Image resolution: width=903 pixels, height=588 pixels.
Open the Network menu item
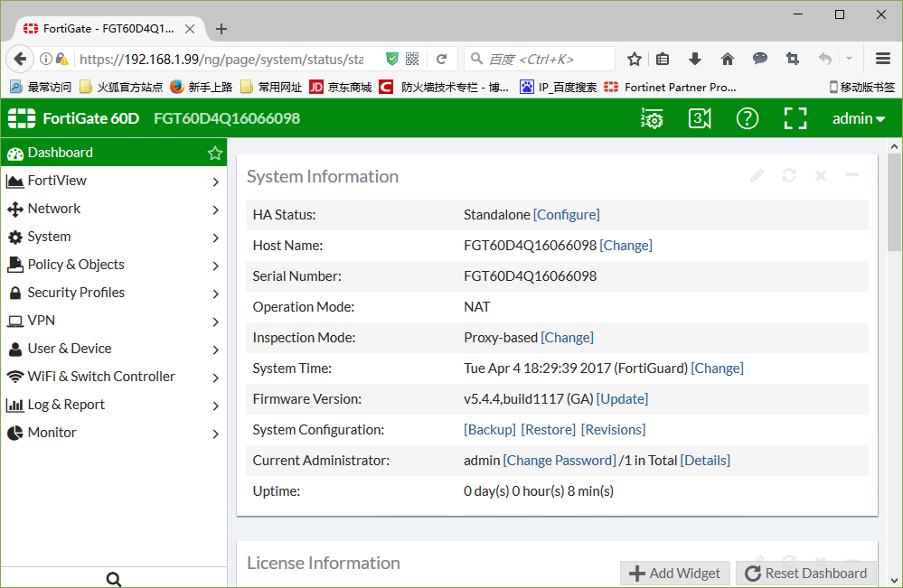pos(114,209)
